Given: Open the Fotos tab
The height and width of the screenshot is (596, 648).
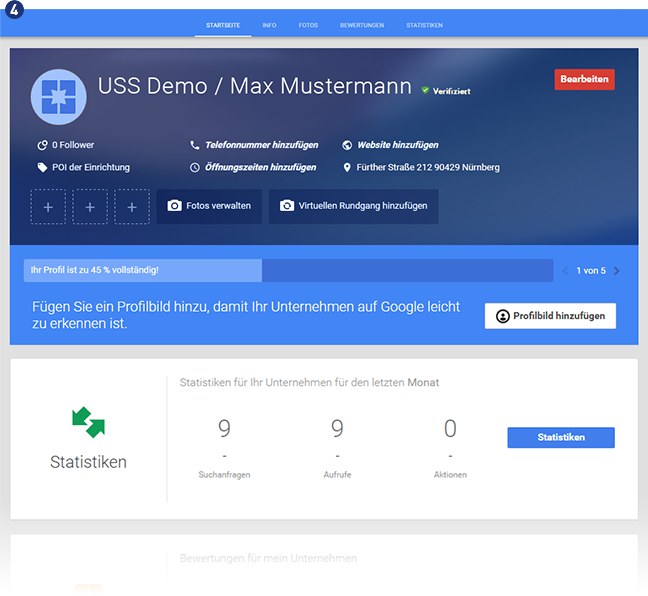Looking at the screenshot, I should tap(308, 25).
